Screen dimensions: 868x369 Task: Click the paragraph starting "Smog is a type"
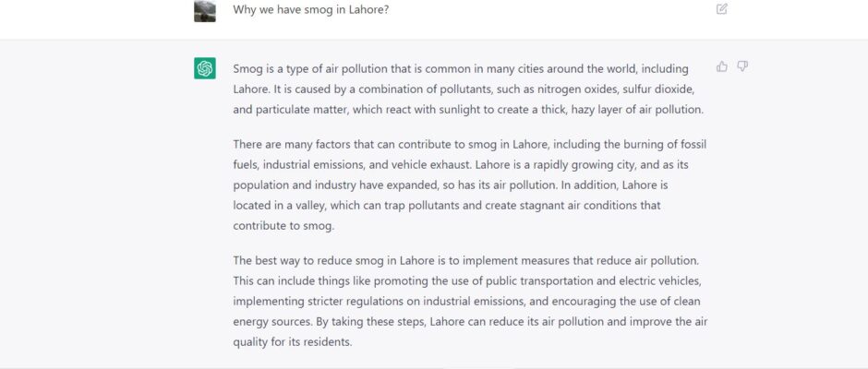pyautogui.click(x=469, y=89)
